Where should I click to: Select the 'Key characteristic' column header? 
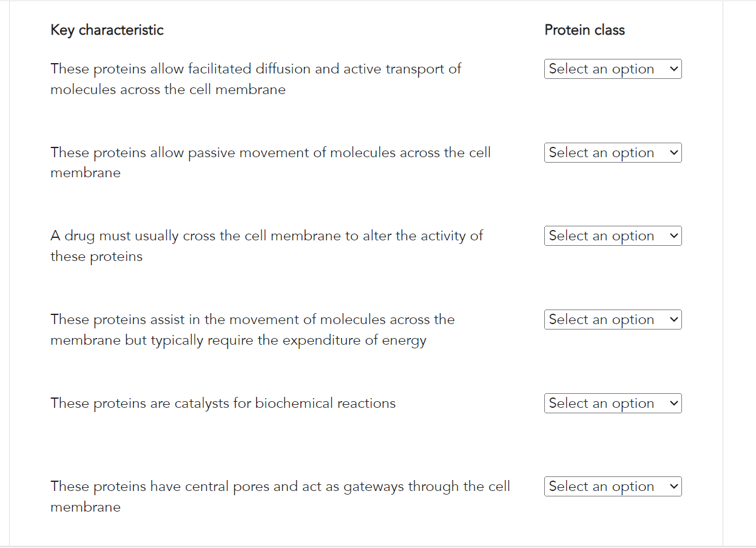tap(107, 30)
